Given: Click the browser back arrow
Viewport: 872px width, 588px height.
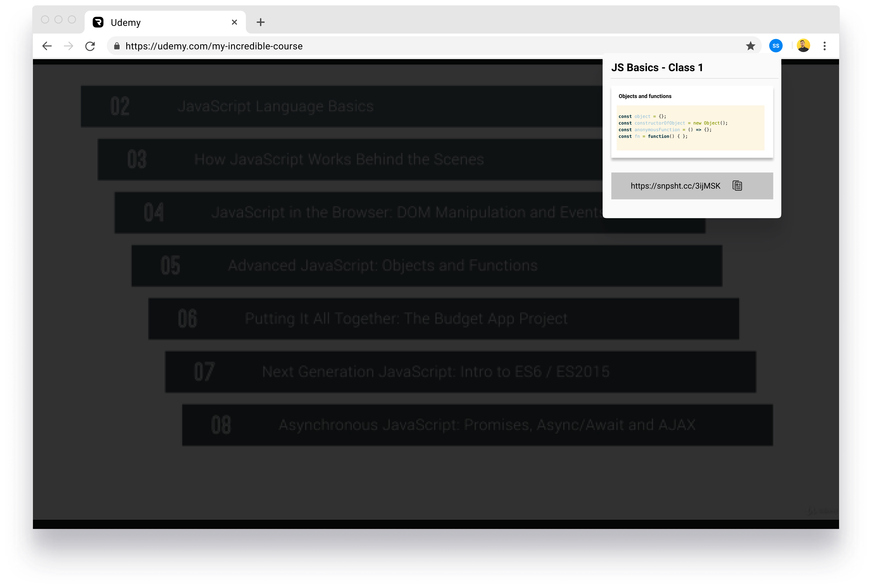Looking at the screenshot, I should coord(47,46).
